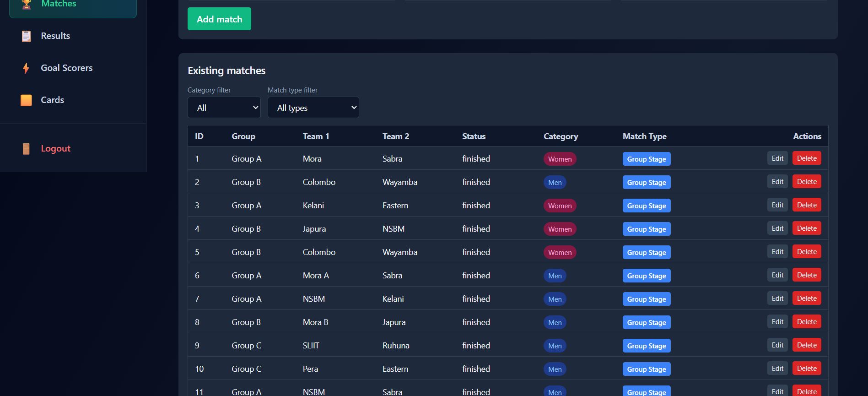Screen dimensions: 868x396
Task: Click the Men badge in match 9 row
Action: point(555,346)
